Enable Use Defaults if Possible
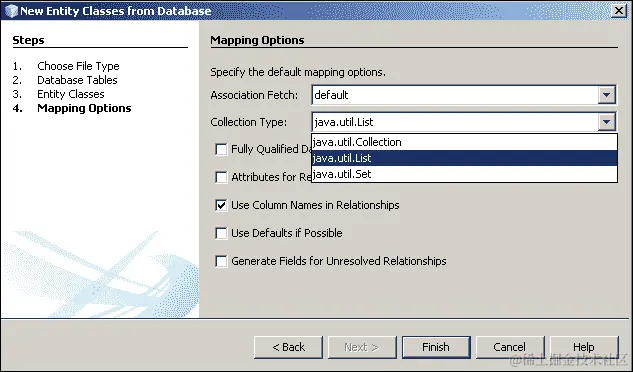Screen dimensions: 633x372 tap(221, 233)
